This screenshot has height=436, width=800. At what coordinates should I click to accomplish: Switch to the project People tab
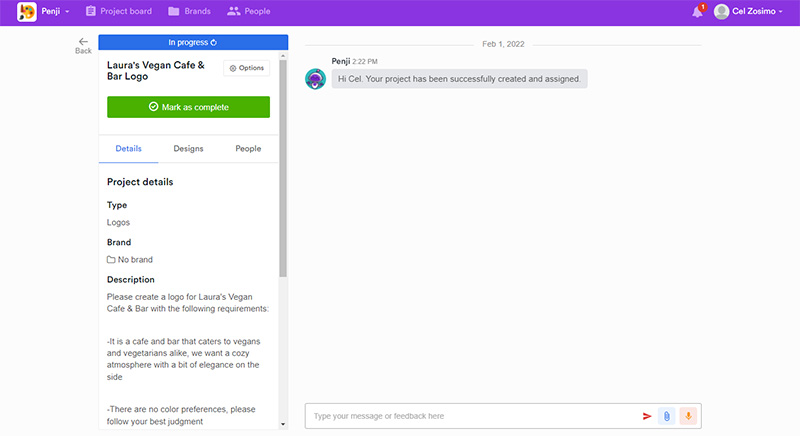point(248,148)
